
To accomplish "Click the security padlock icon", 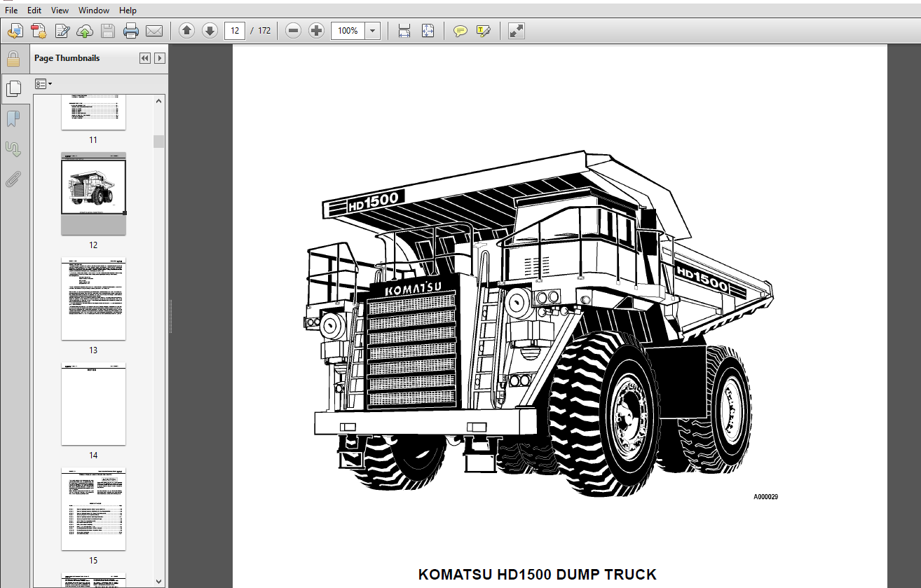I will (x=13, y=58).
